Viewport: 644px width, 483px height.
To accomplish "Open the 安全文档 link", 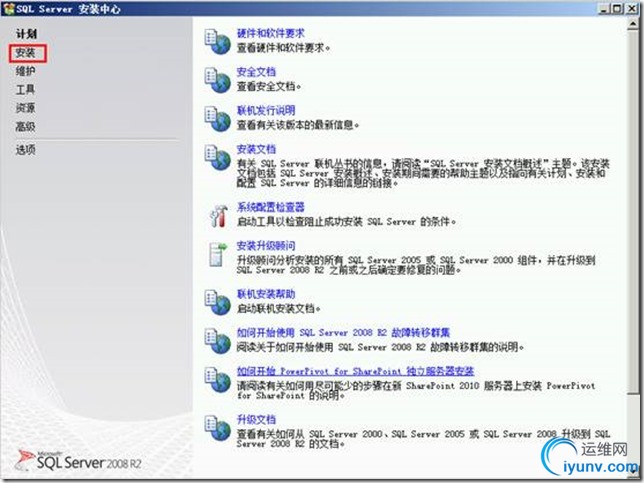I will point(256,72).
